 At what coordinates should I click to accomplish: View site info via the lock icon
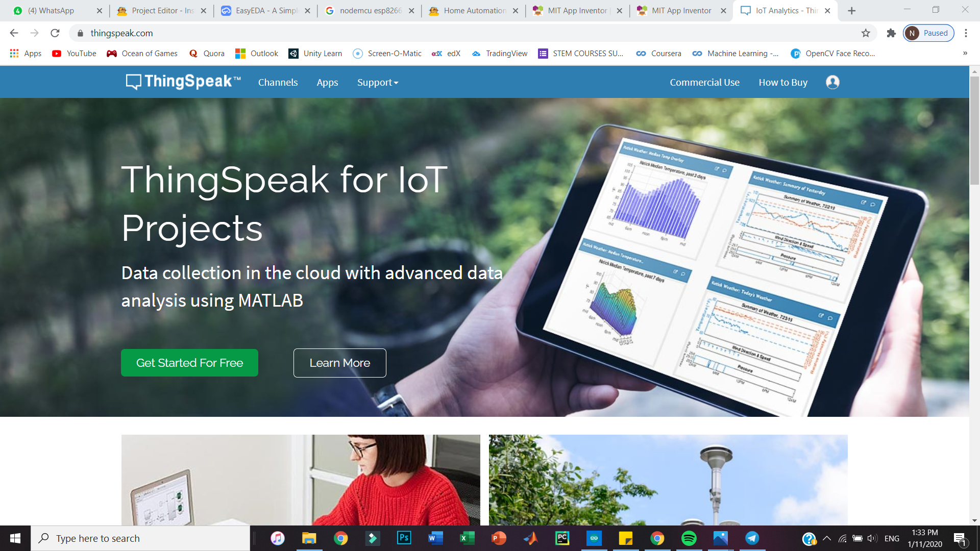[x=80, y=33]
